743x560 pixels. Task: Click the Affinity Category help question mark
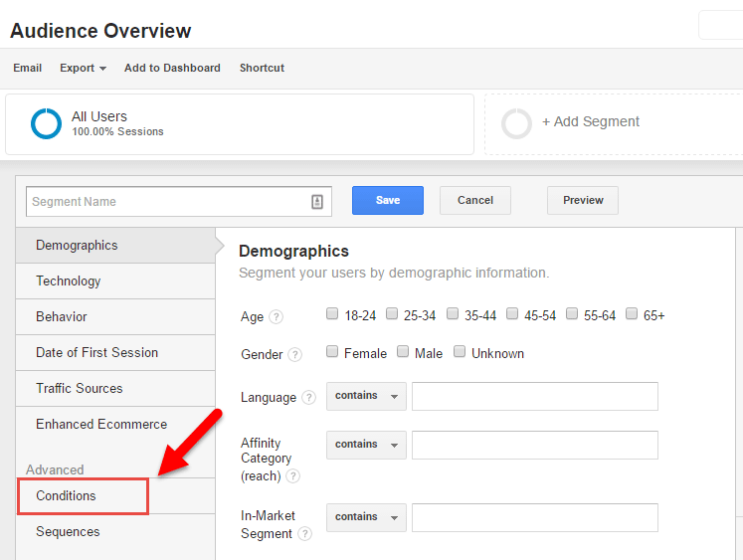pyautogui.click(x=293, y=475)
